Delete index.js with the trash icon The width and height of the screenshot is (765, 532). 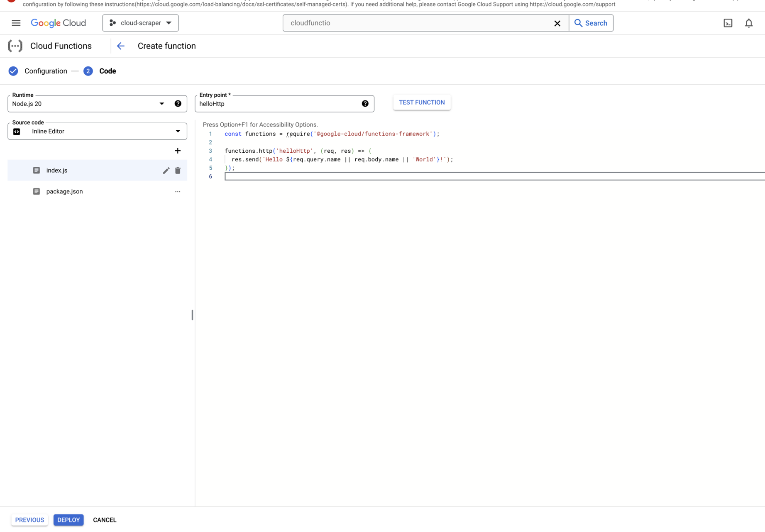[178, 171]
